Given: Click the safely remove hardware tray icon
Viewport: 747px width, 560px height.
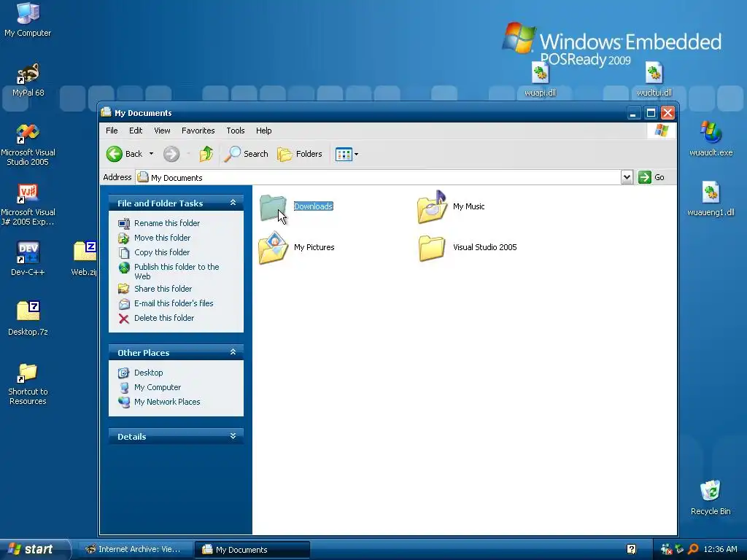Looking at the screenshot, I should tap(680, 549).
